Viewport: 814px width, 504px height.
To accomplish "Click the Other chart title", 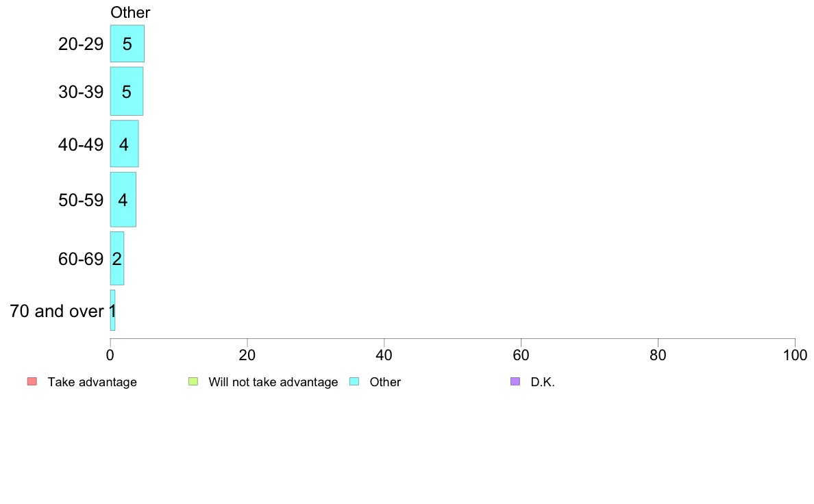I will [x=130, y=12].
